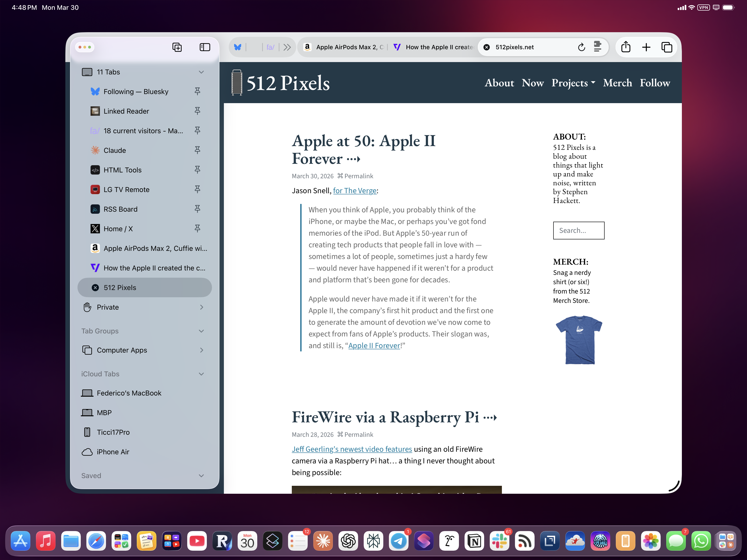Screen dimensions: 747x560
Task: Collapse the Tab Groups section
Action: pyautogui.click(x=202, y=331)
